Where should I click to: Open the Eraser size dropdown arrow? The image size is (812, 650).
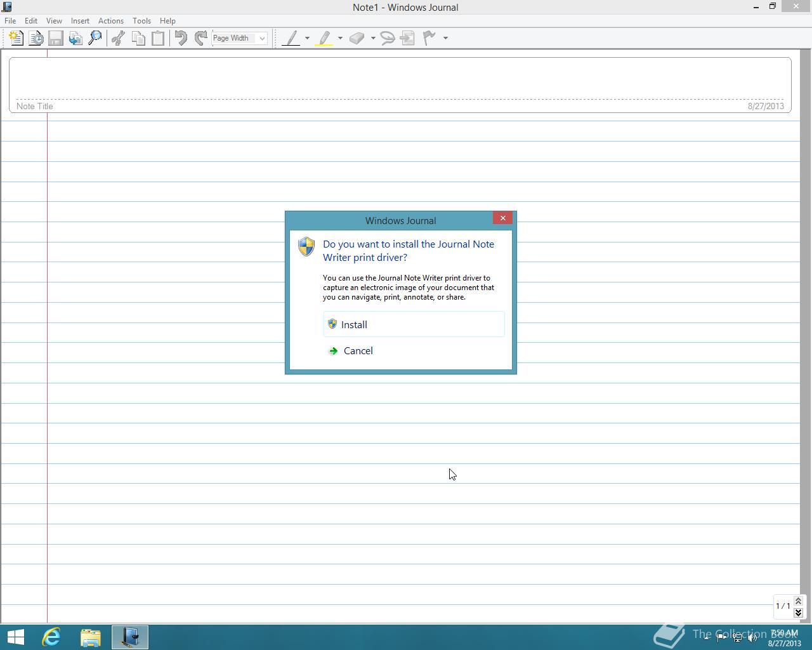373,38
